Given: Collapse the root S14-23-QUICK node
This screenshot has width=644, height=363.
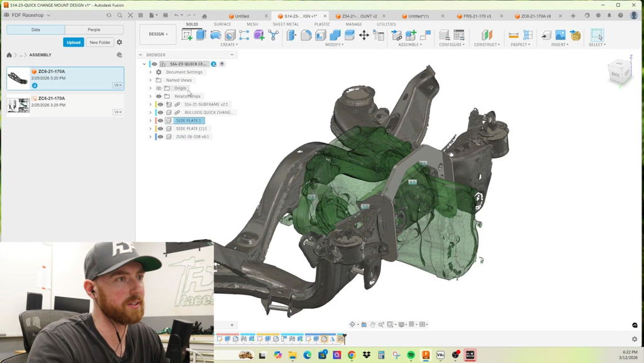Looking at the screenshot, I should 145,64.
